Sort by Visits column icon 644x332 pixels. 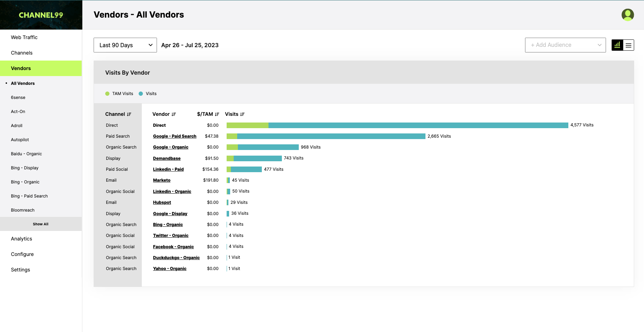242,114
